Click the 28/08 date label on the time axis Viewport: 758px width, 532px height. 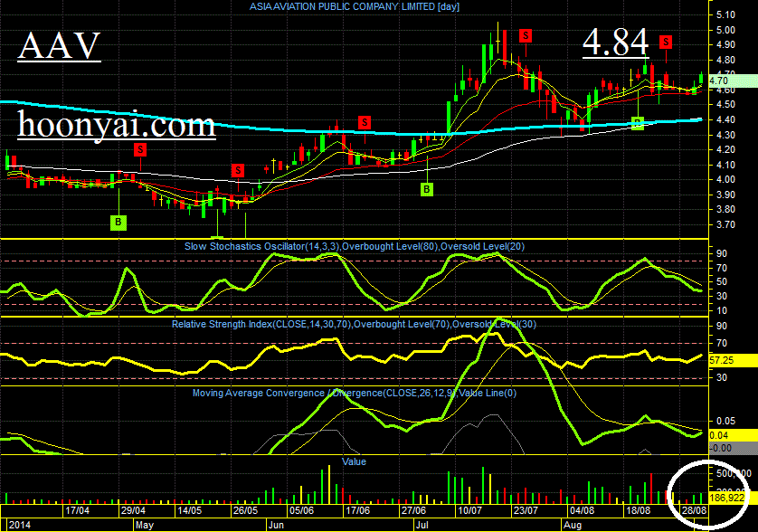coord(694,510)
